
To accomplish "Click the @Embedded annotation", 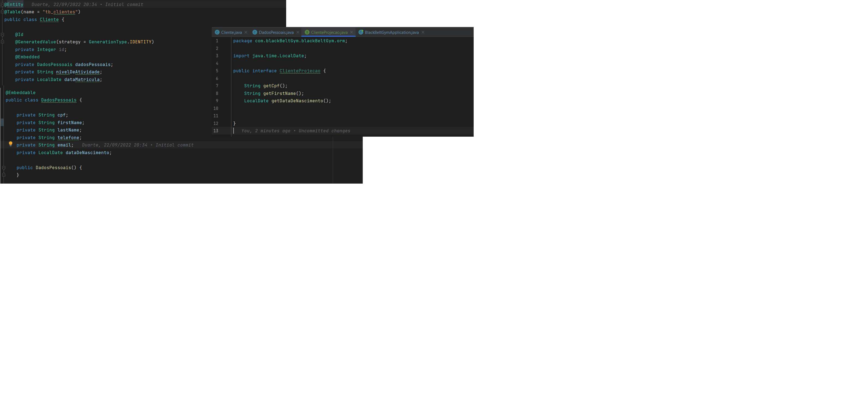I will point(27,57).
